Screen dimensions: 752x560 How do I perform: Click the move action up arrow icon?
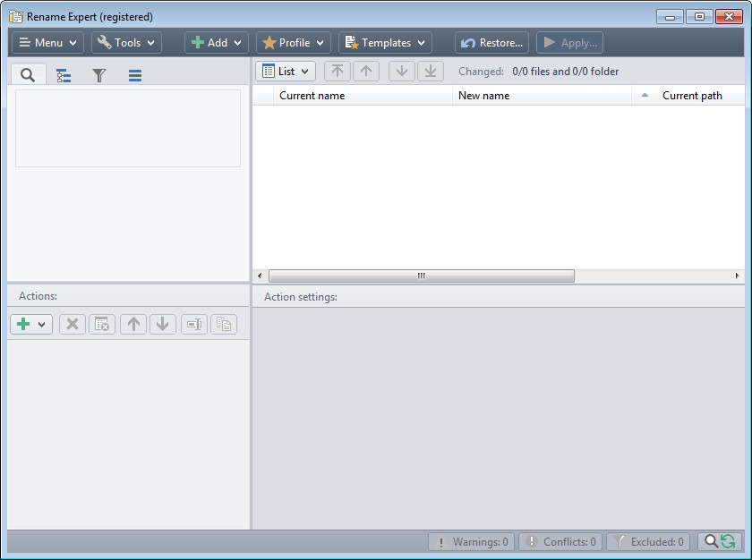pyautogui.click(x=132, y=324)
